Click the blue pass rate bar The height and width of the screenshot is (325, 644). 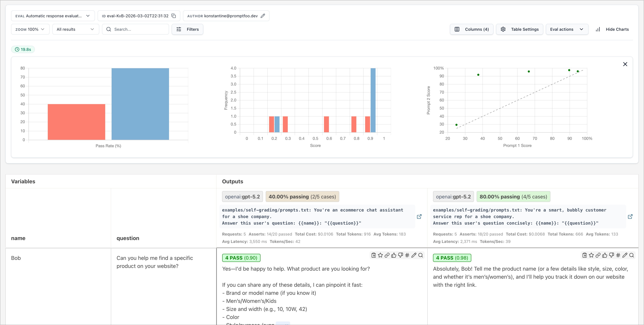tap(140, 104)
